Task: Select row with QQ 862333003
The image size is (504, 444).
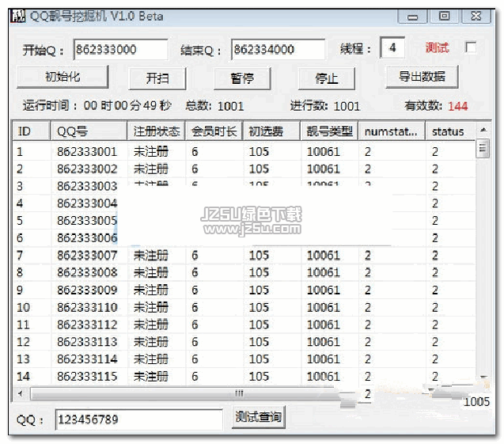Action: coord(244,186)
